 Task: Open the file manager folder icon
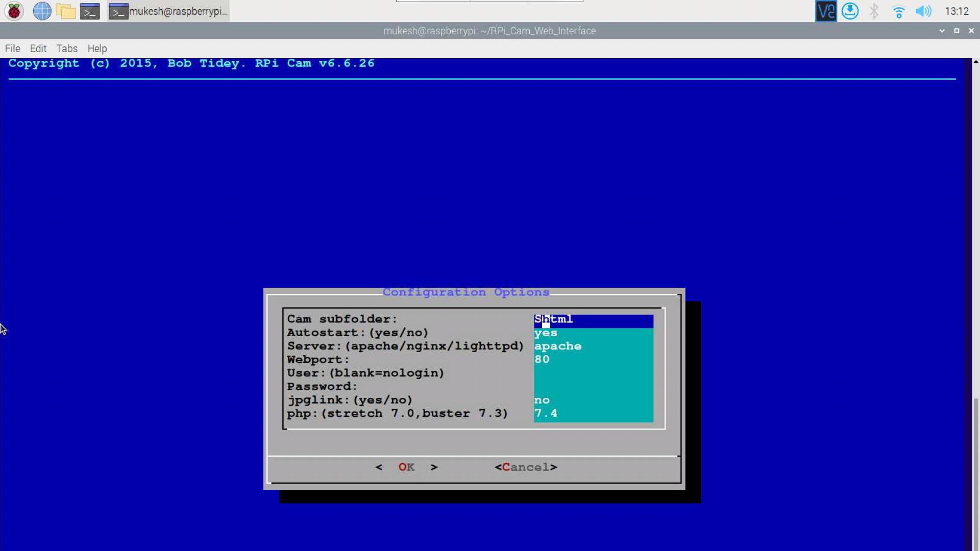pyautogui.click(x=66, y=11)
